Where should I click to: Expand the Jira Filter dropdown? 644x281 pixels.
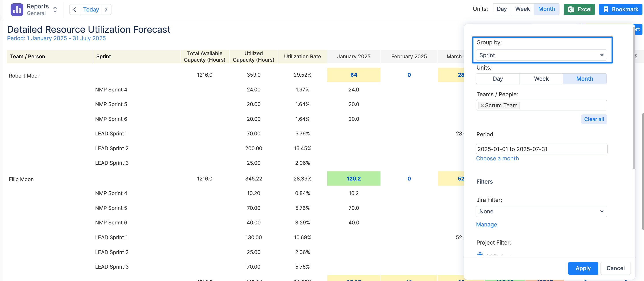541,211
